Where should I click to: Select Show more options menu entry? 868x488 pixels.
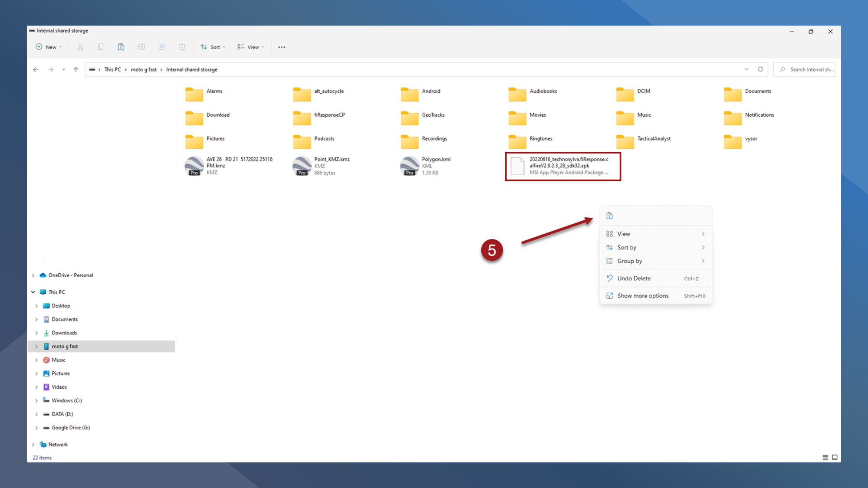643,296
